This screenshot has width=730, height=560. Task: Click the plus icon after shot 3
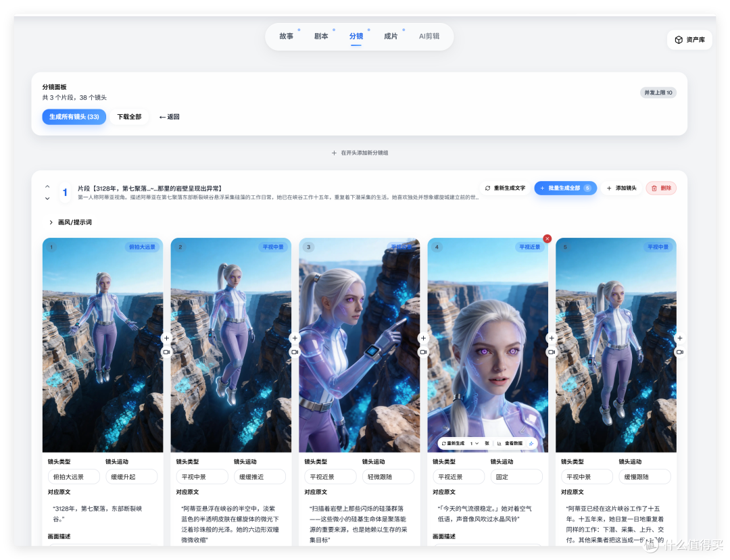click(x=423, y=338)
